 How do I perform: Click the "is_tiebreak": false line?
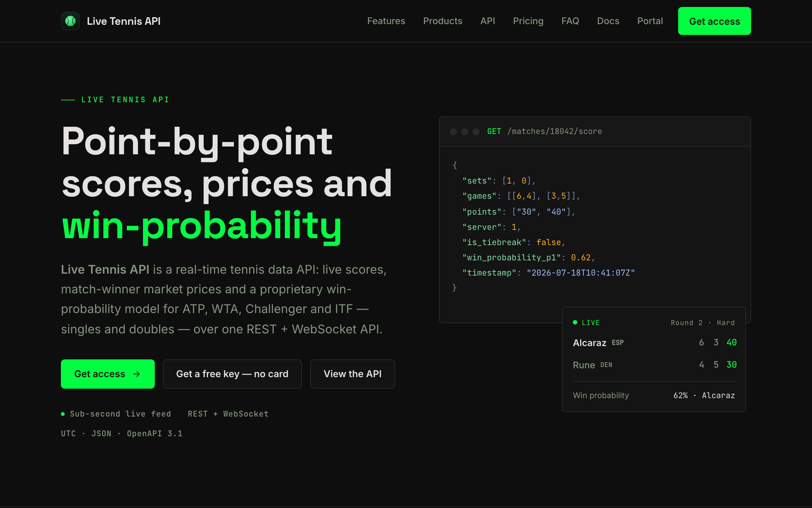(x=514, y=242)
